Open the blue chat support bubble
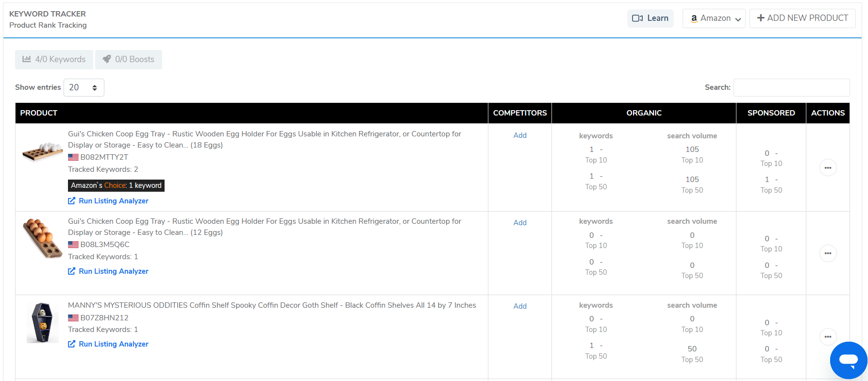This screenshot has height=381, width=868. click(x=848, y=360)
